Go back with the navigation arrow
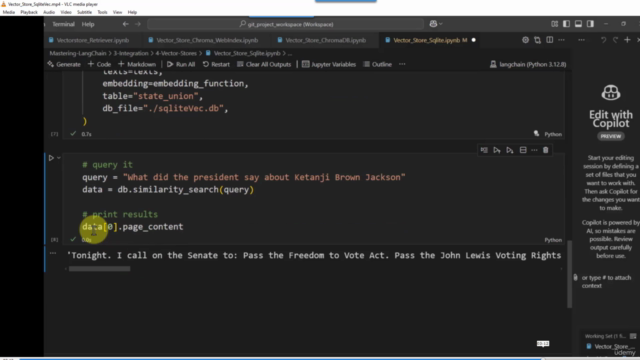 point(125,24)
